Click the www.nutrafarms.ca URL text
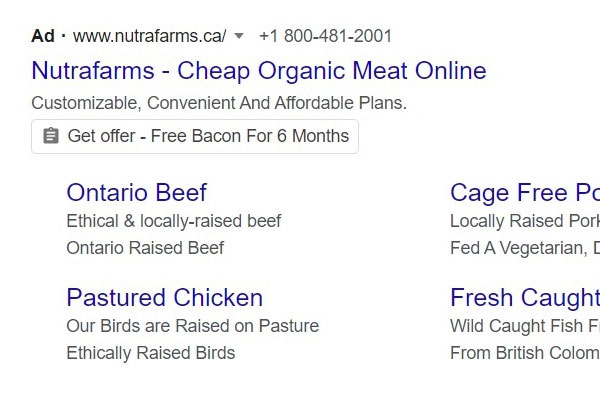 coord(150,37)
